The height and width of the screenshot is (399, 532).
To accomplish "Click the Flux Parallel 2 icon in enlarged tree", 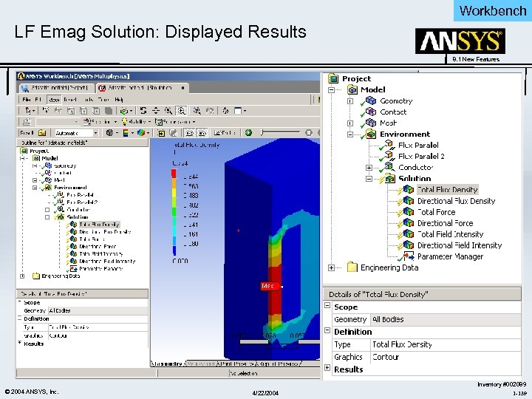I will pyautogui.click(x=389, y=156).
